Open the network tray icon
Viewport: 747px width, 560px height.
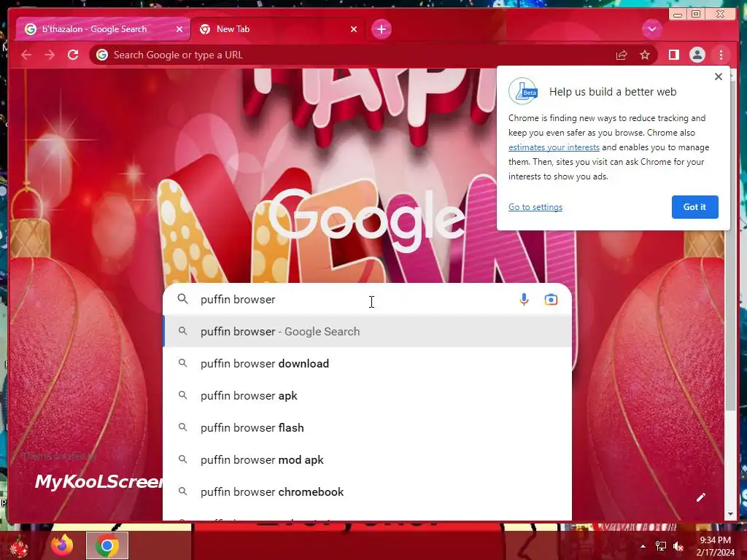pos(661,546)
